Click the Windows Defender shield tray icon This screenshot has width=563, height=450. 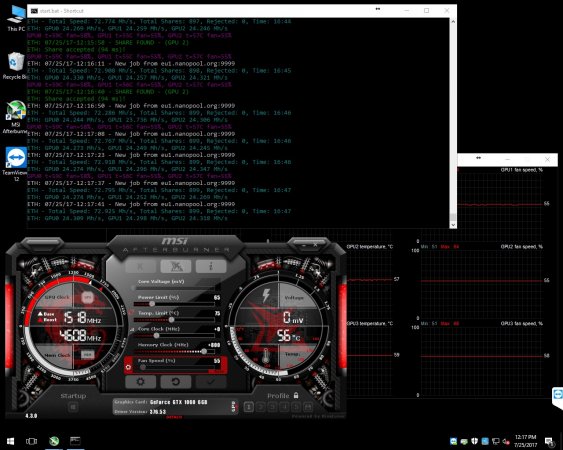tap(474, 441)
